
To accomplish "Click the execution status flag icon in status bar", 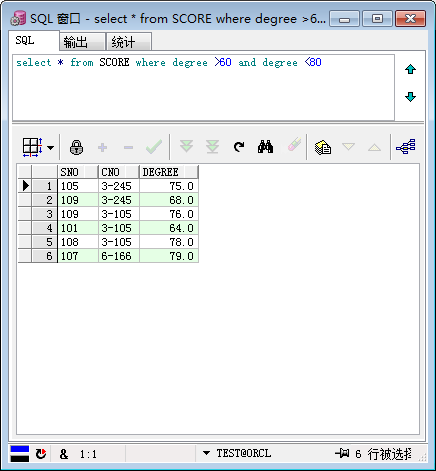I will pos(20,454).
